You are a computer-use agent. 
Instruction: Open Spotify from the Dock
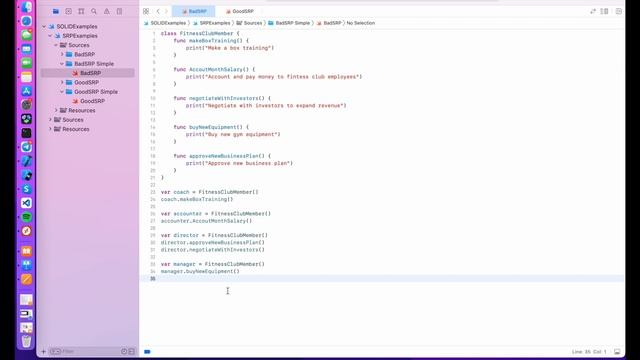click(27, 217)
